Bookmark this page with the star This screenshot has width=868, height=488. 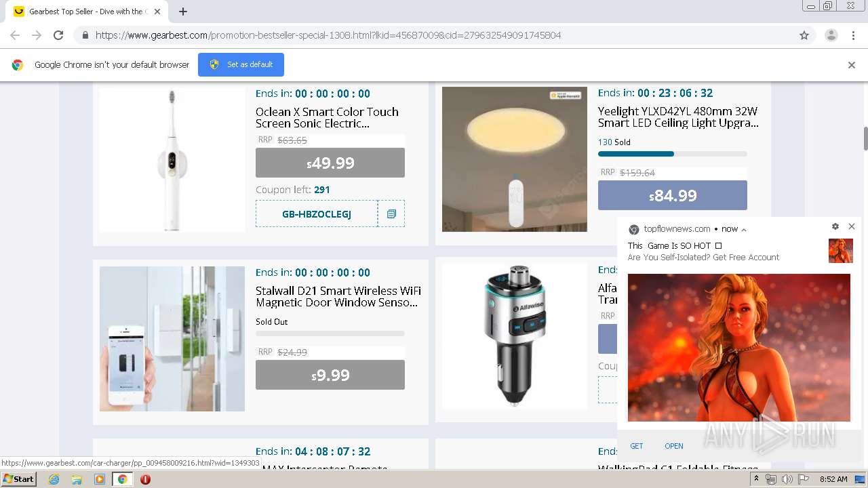[804, 35]
